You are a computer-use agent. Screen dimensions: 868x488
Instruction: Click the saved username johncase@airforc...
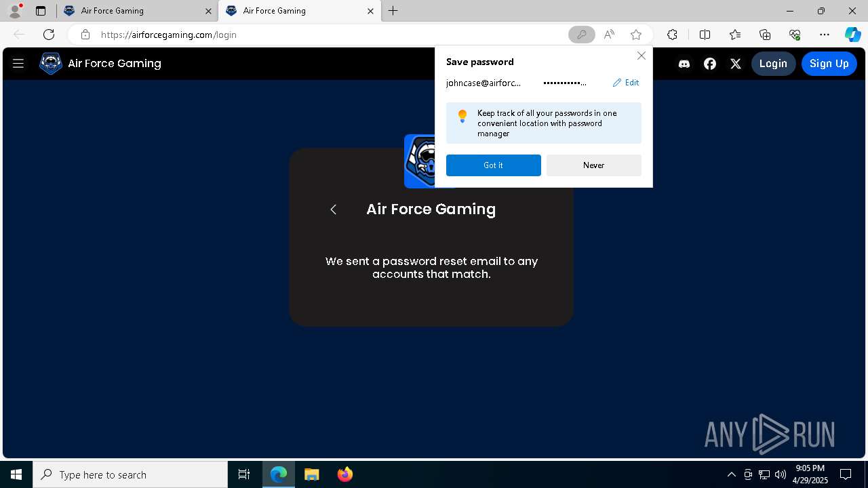[484, 83]
